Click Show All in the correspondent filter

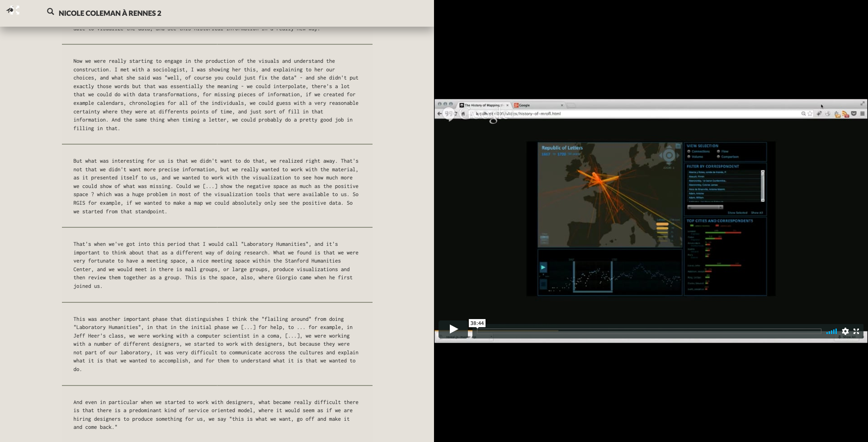click(x=757, y=213)
